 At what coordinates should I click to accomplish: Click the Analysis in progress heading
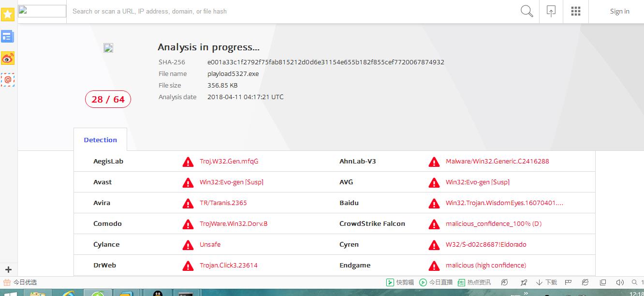[x=208, y=47]
